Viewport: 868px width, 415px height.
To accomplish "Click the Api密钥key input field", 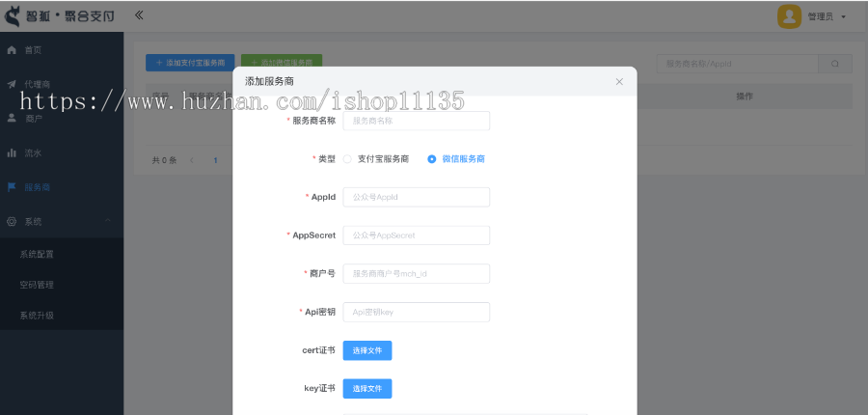I will click(x=417, y=312).
